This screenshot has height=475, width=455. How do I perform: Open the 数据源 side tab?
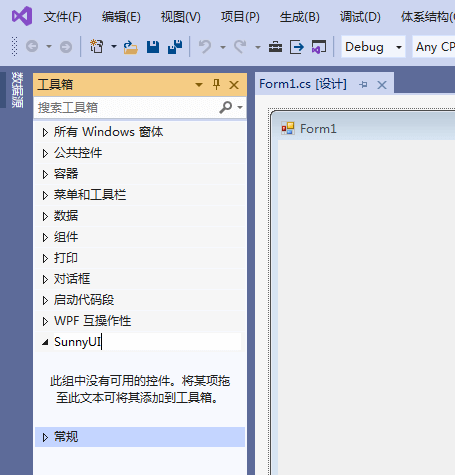coord(17,90)
